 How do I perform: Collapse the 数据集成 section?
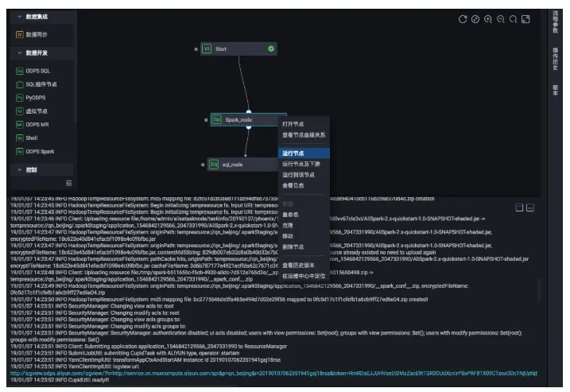click(x=20, y=17)
